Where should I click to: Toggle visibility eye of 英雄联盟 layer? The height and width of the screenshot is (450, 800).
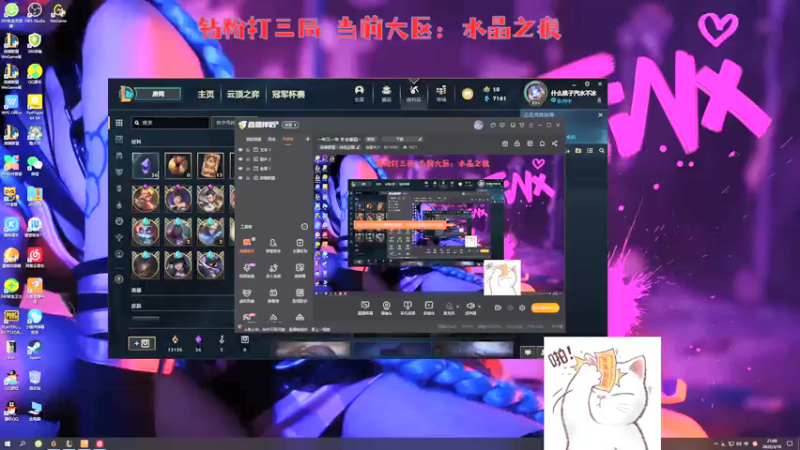pyautogui.click(x=241, y=178)
